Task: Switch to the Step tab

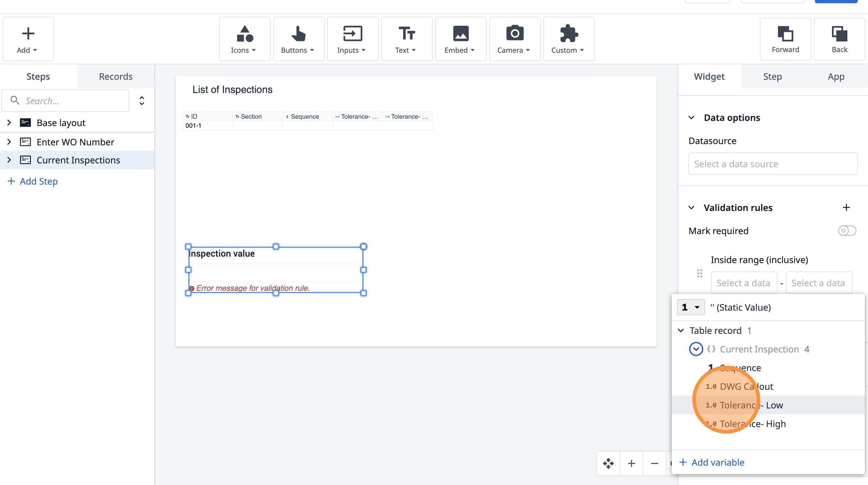Action: (772, 77)
